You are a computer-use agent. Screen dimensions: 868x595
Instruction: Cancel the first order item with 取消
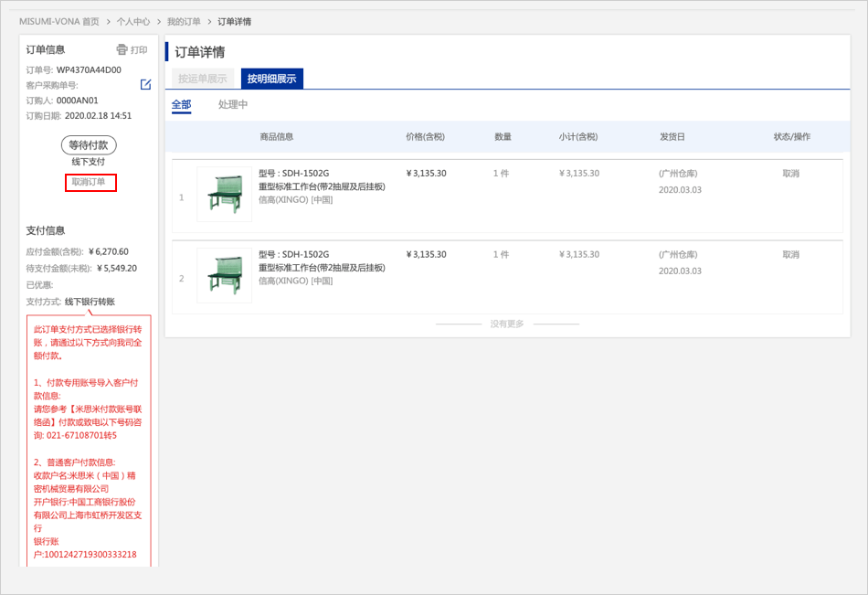[790, 174]
